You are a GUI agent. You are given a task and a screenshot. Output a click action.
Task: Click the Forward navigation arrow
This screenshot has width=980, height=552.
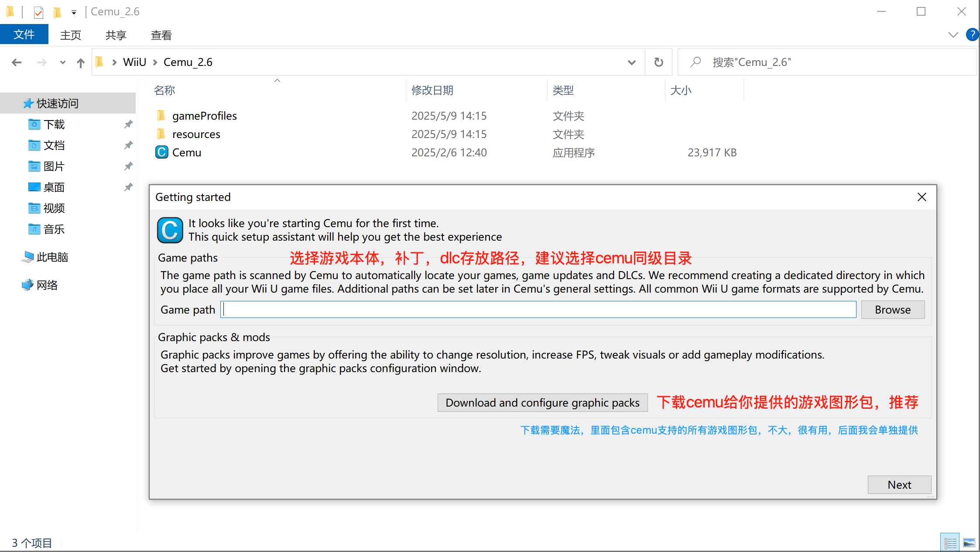(x=41, y=62)
